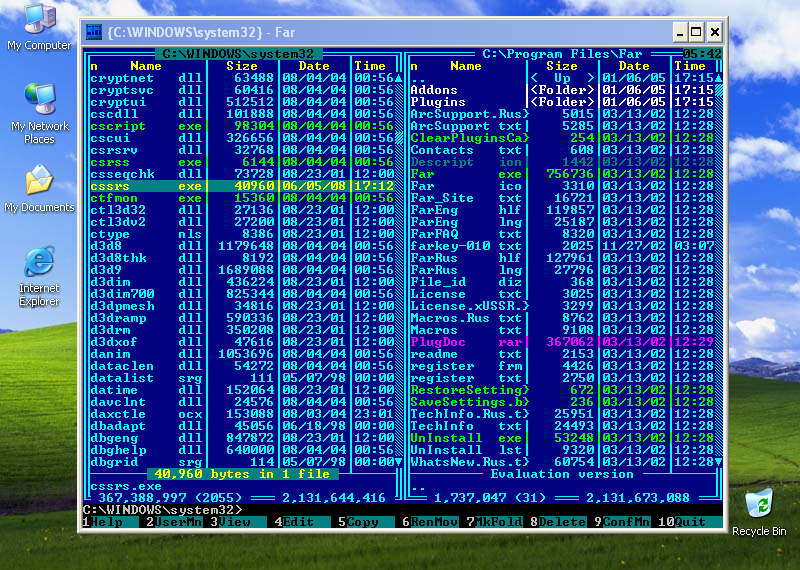
Task: Select PlugDoc rar file in right panel
Action: (x=440, y=342)
